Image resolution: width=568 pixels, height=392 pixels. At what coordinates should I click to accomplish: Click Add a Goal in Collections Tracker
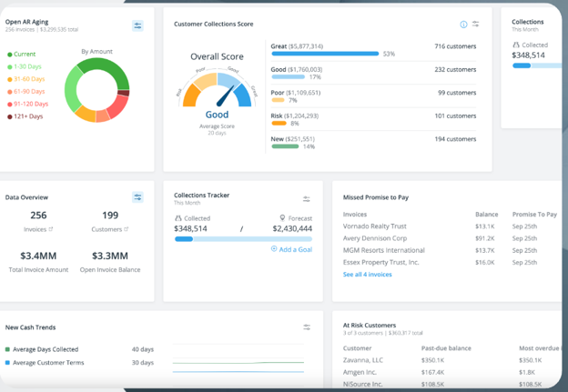(x=291, y=249)
